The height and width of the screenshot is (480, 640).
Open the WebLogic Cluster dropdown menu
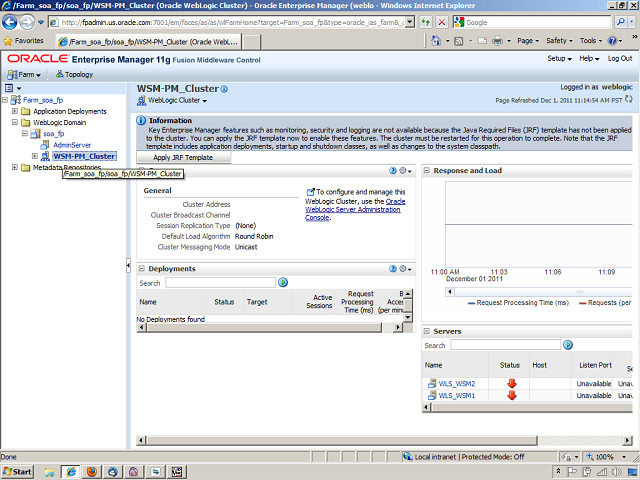coord(177,101)
